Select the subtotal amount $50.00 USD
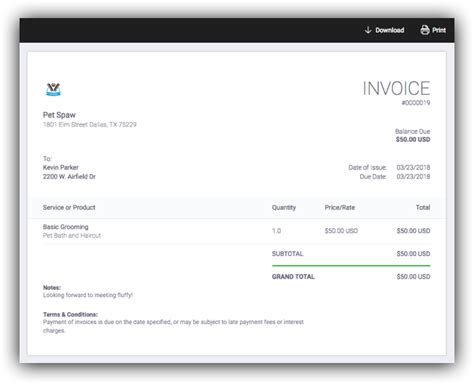This screenshot has height=384, width=474. pos(413,254)
